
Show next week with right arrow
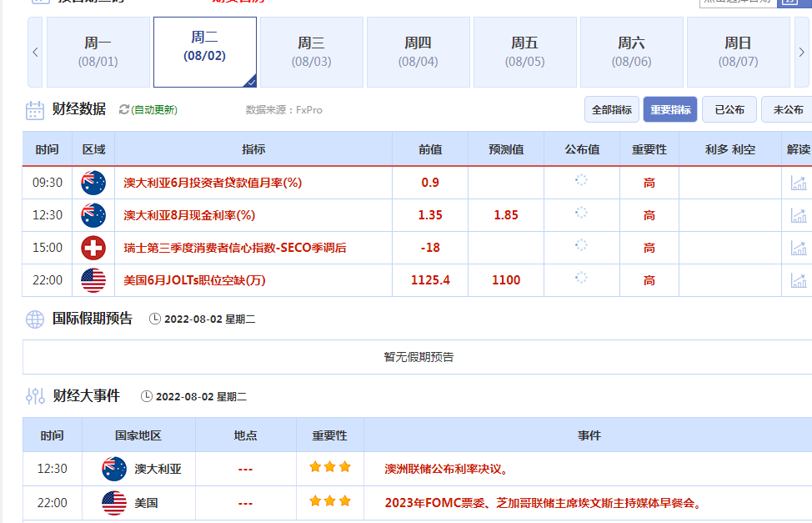[x=801, y=52]
